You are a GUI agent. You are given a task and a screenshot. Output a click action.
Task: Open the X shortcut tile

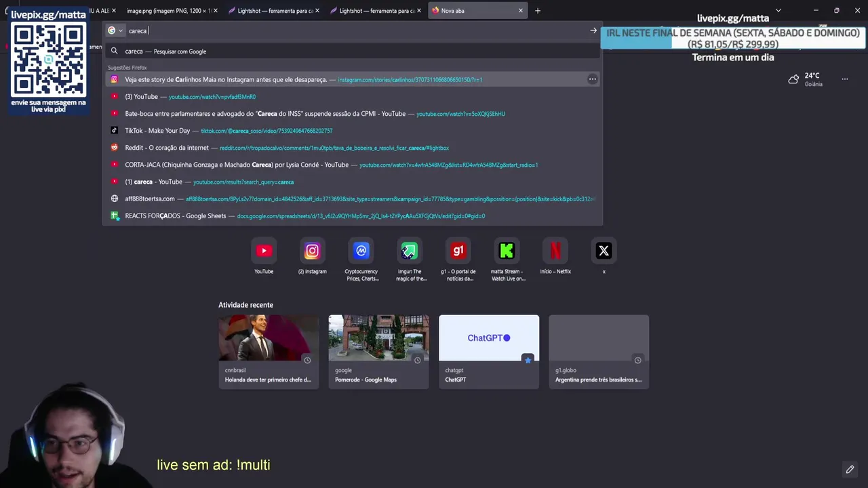coord(604,251)
